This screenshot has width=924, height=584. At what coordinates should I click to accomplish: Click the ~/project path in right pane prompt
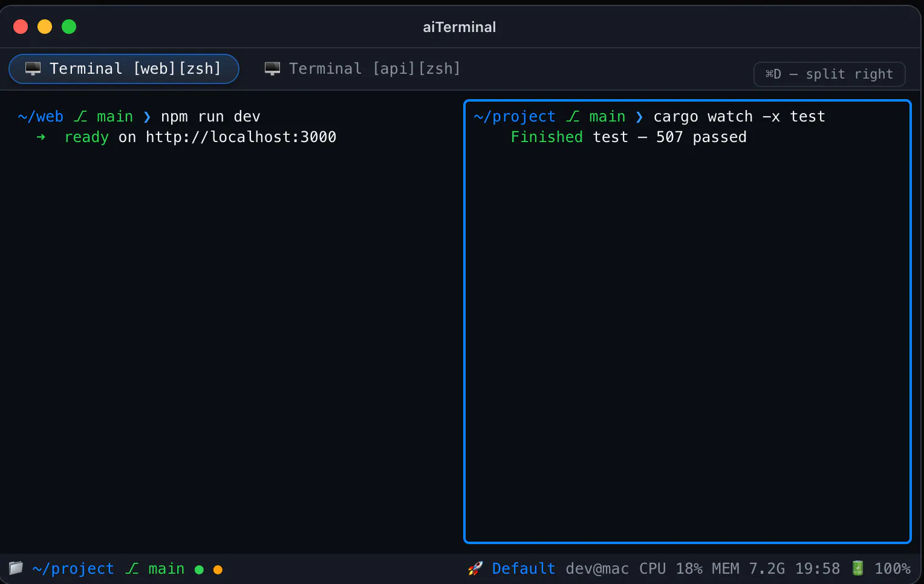point(515,117)
